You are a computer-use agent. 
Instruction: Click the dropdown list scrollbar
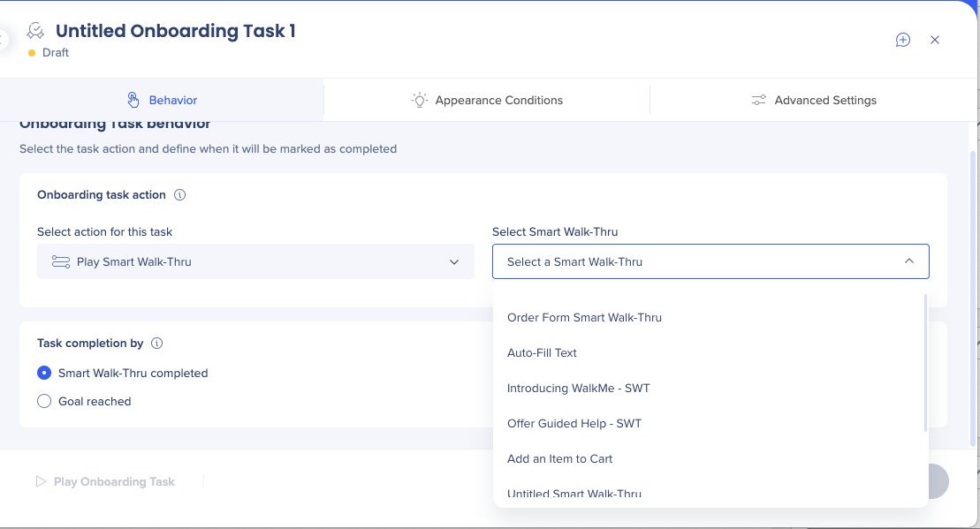click(925, 363)
